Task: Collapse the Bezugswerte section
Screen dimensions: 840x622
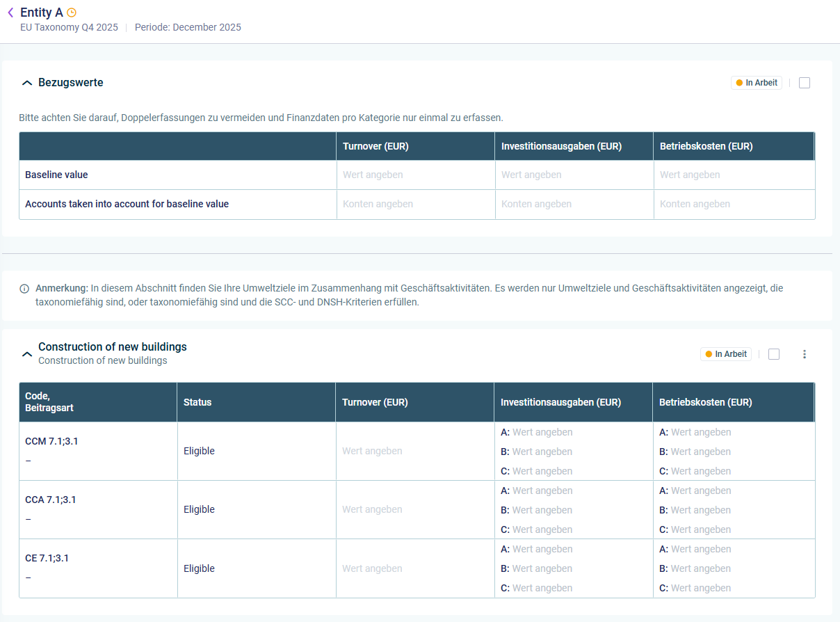Action: pyautogui.click(x=27, y=83)
